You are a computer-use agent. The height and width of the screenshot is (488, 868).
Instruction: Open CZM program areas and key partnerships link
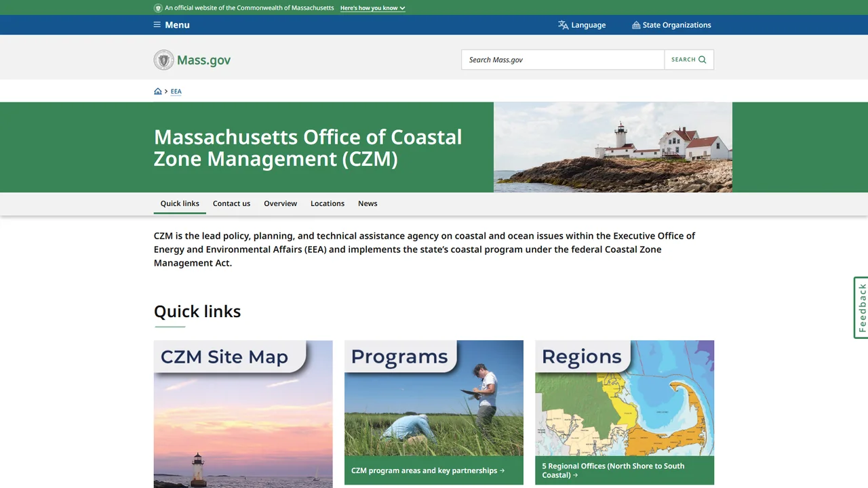(x=428, y=470)
